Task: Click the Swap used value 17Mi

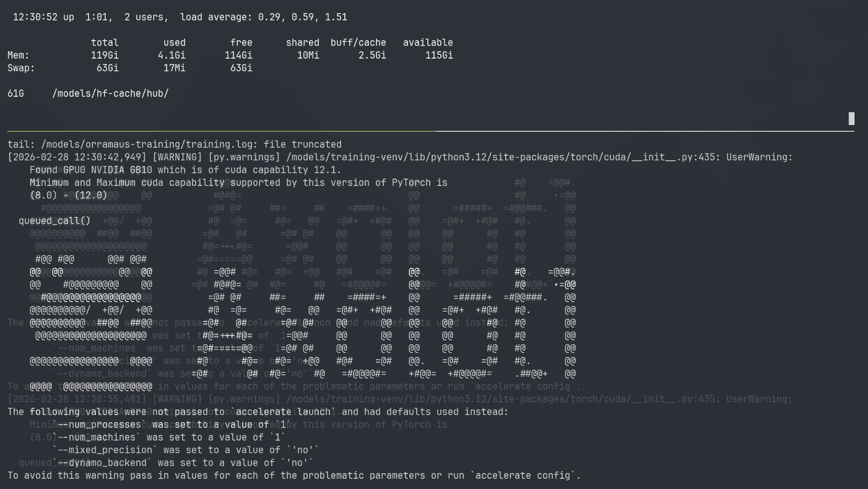Action: coord(174,68)
